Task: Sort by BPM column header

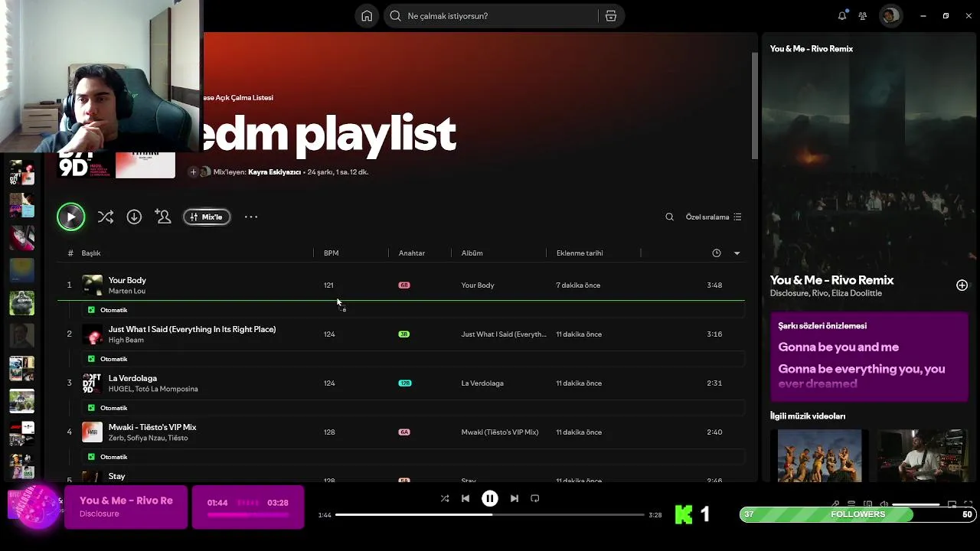Action: pos(331,253)
